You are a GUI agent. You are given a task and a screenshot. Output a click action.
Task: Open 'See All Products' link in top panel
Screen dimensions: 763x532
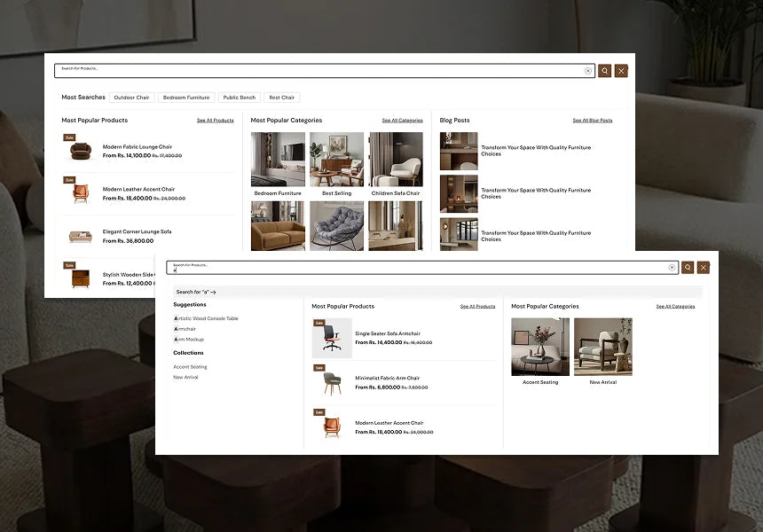215,120
